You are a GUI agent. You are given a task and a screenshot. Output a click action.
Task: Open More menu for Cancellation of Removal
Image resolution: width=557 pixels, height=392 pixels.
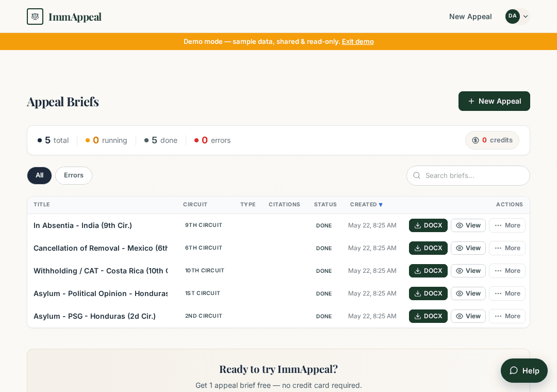click(x=507, y=248)
